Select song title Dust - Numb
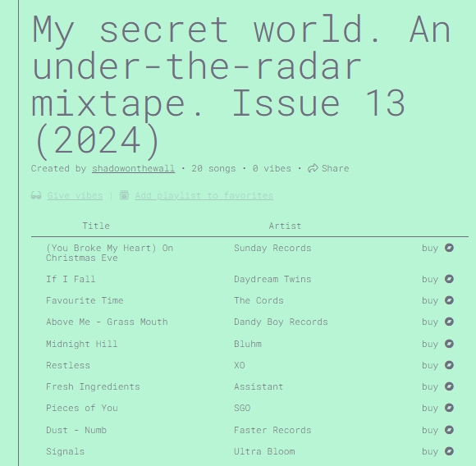 pos(76,430)
